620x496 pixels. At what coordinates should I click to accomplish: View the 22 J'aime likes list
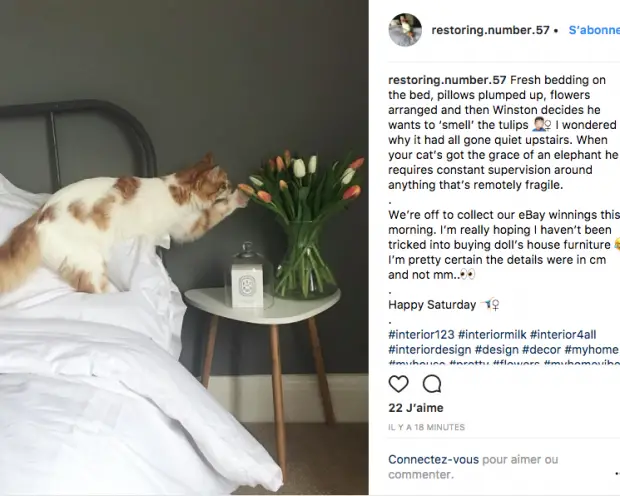coord(416,408)
